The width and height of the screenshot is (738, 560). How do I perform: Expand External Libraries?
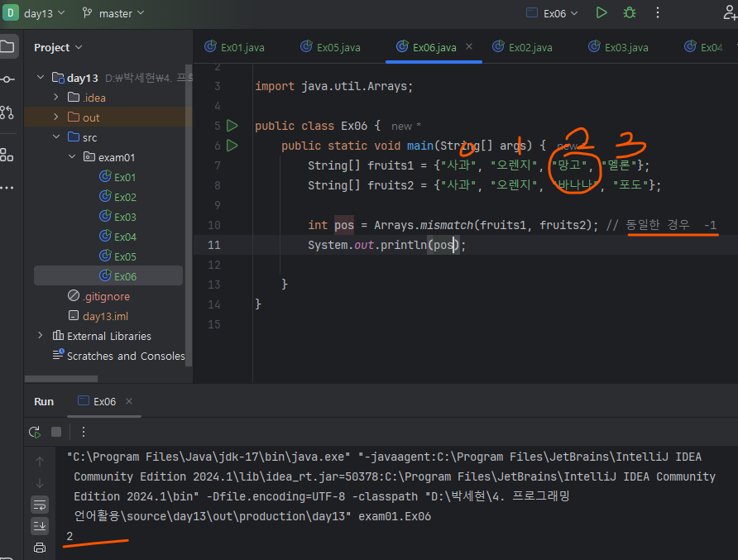pos(41,335)
